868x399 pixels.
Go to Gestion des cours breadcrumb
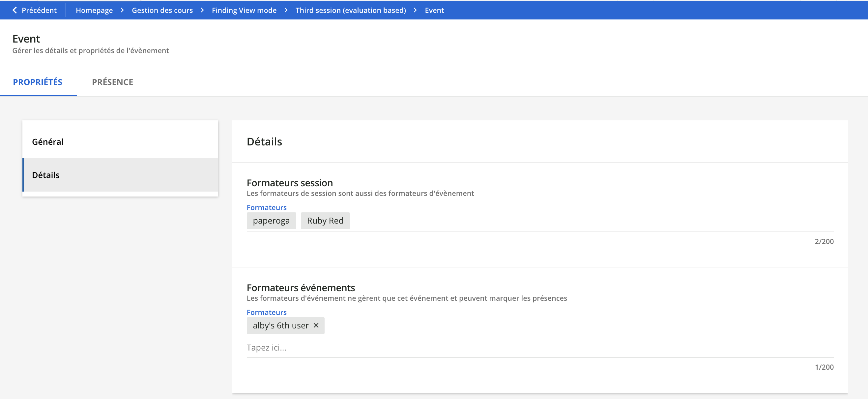[x=162, y=10]
